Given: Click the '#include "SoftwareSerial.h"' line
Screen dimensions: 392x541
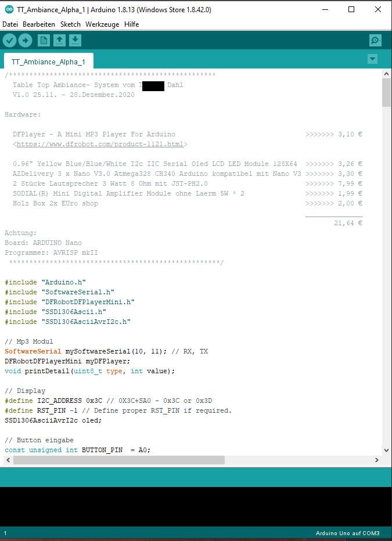Looking at the screenshot, I should pyautogui.click(x=59, y=292).
